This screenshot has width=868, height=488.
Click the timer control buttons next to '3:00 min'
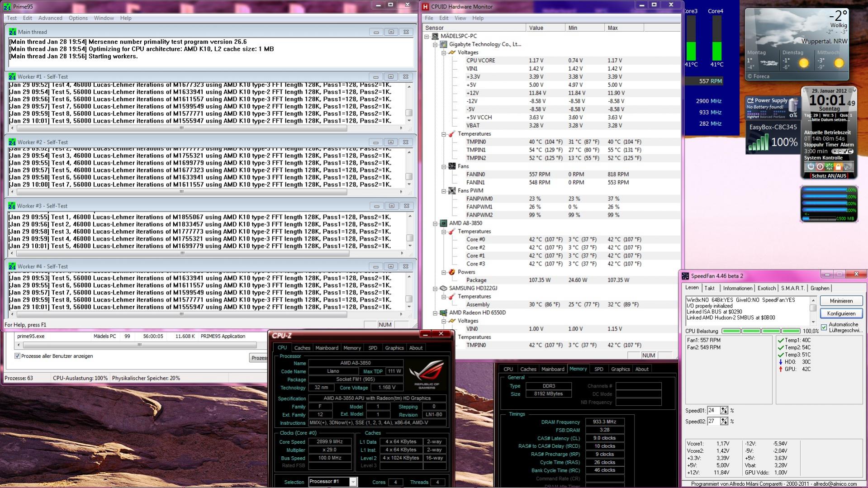click(x=842, y=152)
